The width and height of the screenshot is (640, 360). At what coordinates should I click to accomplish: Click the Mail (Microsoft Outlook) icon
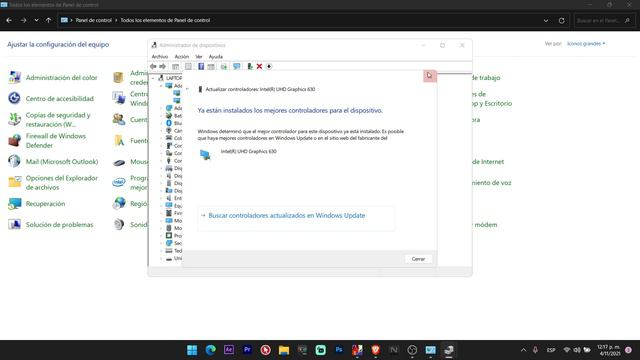pyautogui.click(x=14, y=161)
